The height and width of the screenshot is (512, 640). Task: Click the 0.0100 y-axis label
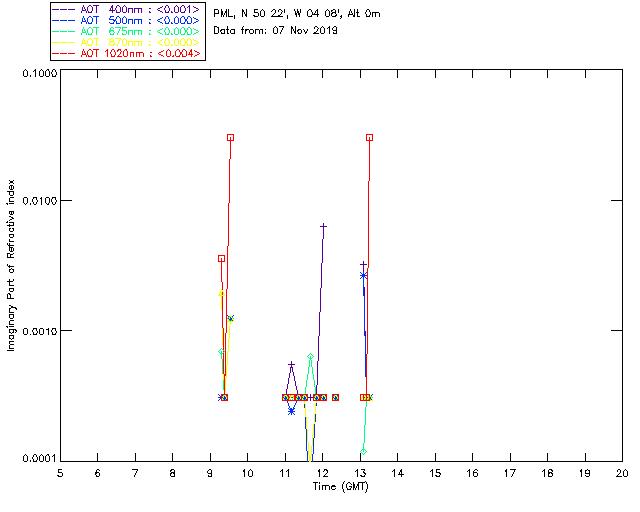tap(40, 201)
